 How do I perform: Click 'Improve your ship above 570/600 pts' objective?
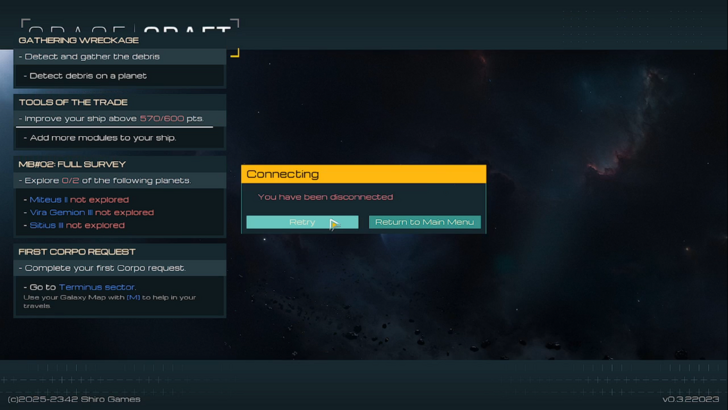point(120,118)
